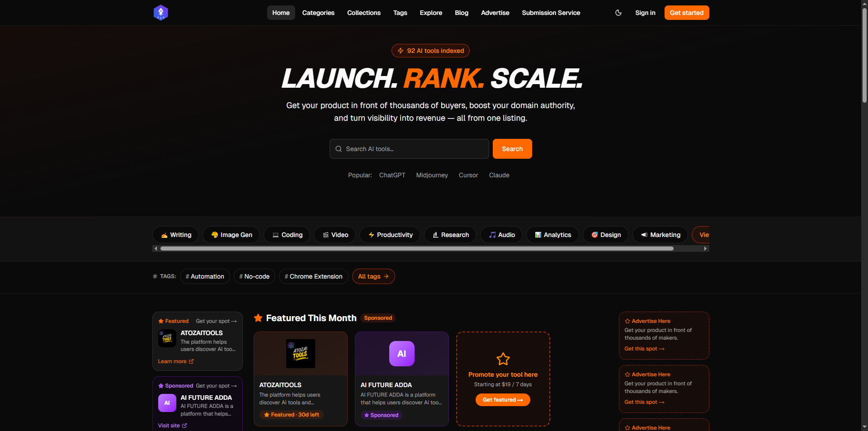This screenshot has width=868, height=431.
Task: Click Get this spot in second Advertise card
Action: [x=644, y=402]
